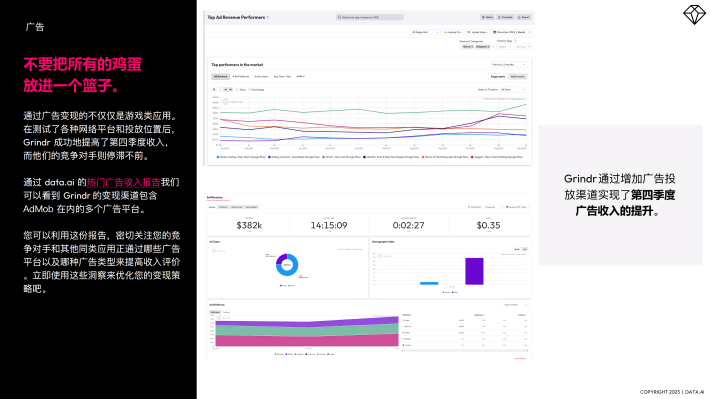Viewport: 710px width, 399px height.
Task: Select the ARPU tab
Action: pyautogui.click(x=301, y=77)
